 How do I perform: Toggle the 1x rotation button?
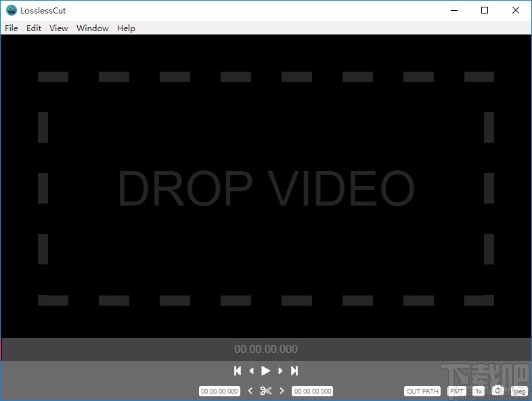click(479, 391)
